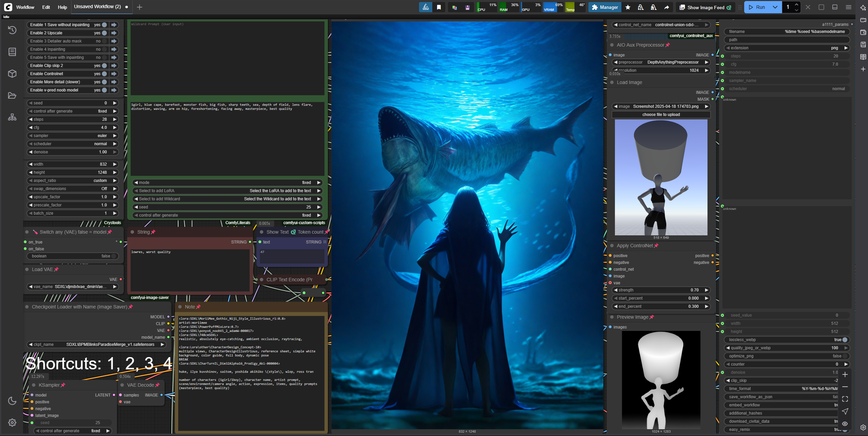Image resolution: width=868 pixels, height=436 pixels.
Task: Click the ControlNet strength 0.70 slider
Action: [661, 290]
